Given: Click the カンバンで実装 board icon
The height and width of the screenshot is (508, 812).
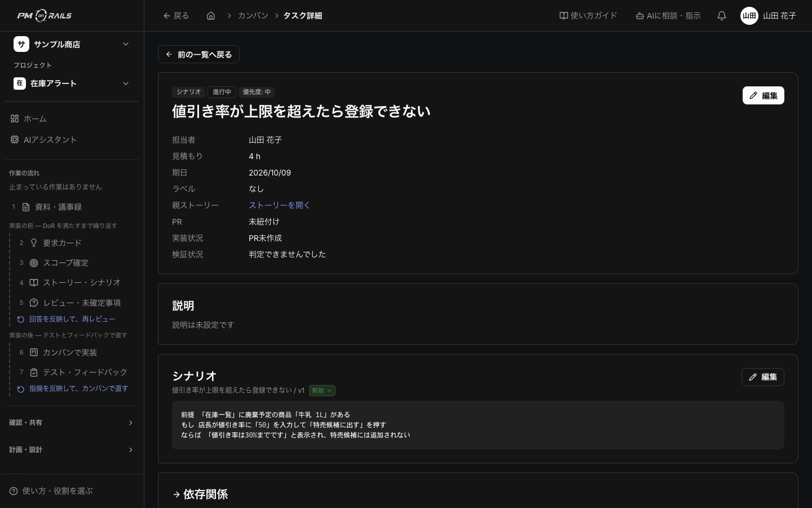Looking at the screenshot, I should (34, 352).
